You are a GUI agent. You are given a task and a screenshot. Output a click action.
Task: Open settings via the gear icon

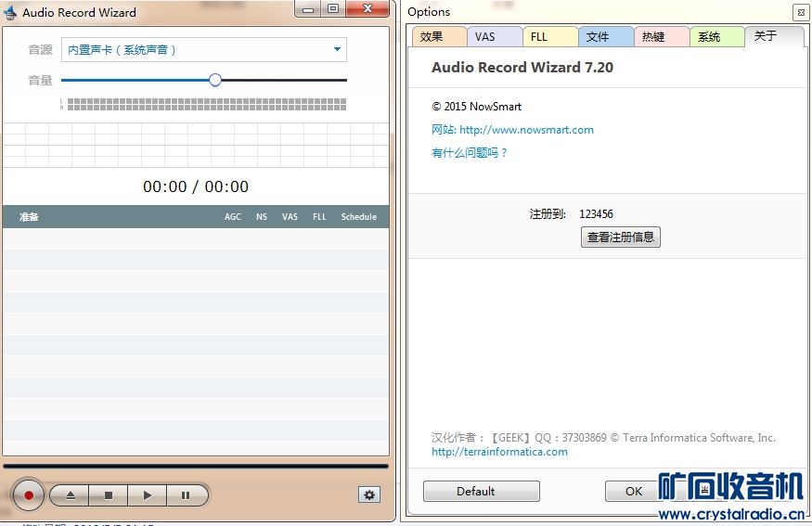click(369, 495)
